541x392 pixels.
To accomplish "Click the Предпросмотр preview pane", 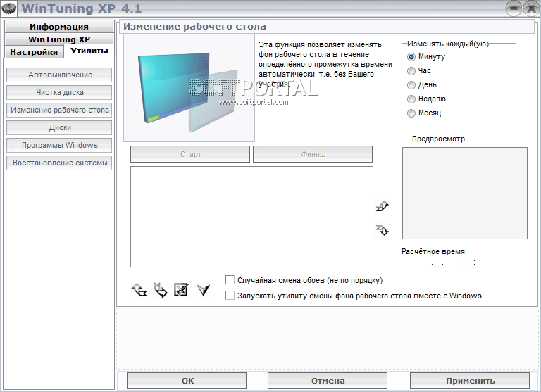I will click(x=465, y=193).
